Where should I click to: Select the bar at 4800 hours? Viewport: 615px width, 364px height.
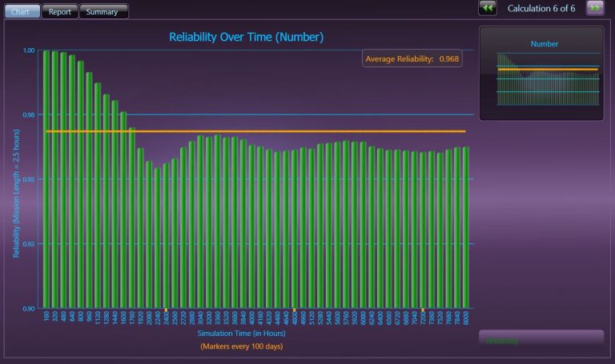click(x=295, y=229)
